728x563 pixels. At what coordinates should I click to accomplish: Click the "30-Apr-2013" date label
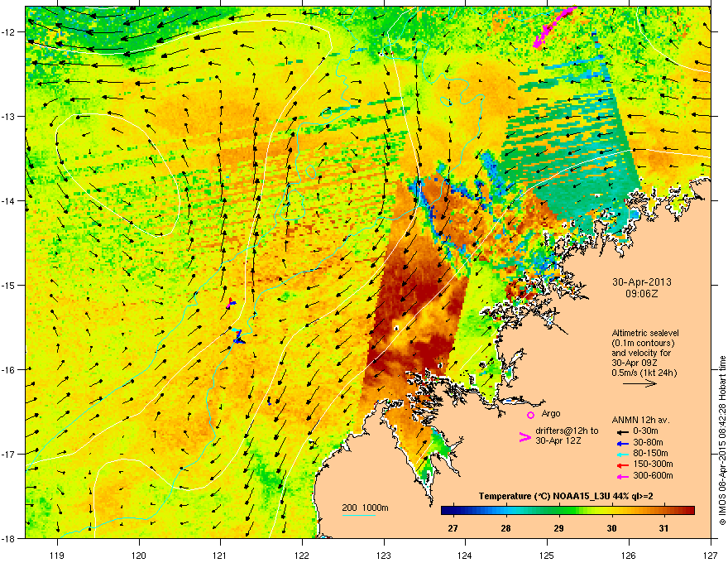(x=642, y=282)
